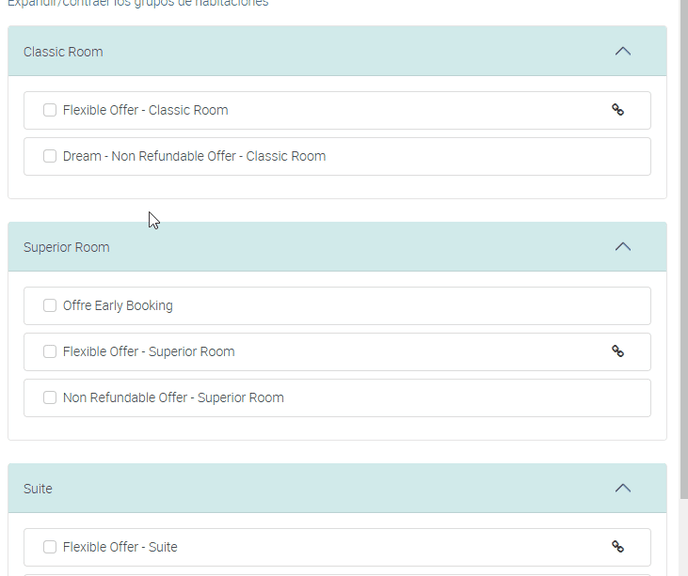Collapse the Classic Room group chevron
The height and width of the screenshot is (576, 688).
(623, 51)
